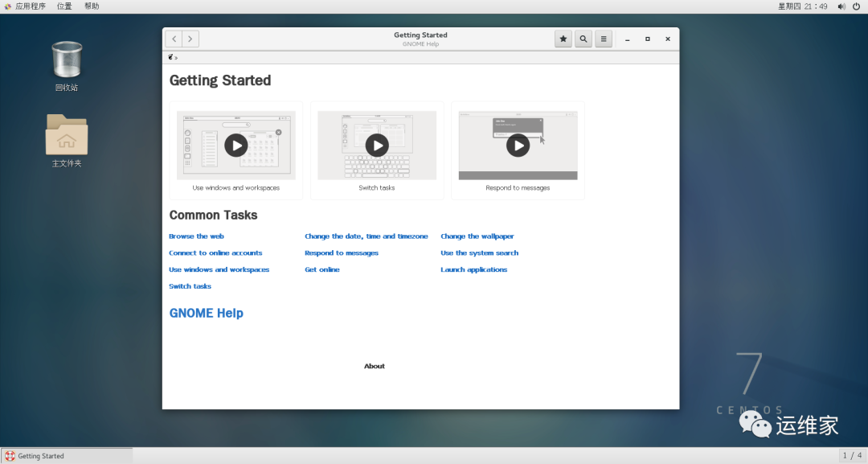Go back with the left arrow button

click(174, 39)
